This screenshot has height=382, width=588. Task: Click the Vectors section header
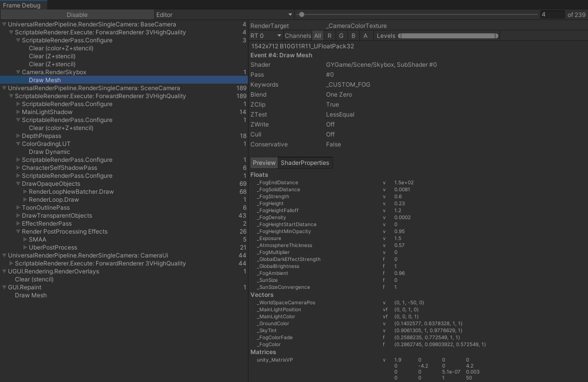coord(262,295)
